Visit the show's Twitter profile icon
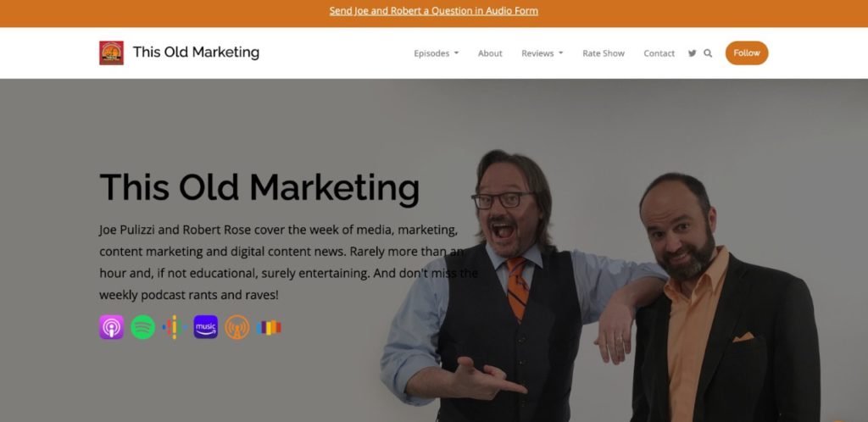Image resolution: width=868 pixels, height=422 pixels. pyautogui.click(x=692, y=53)
